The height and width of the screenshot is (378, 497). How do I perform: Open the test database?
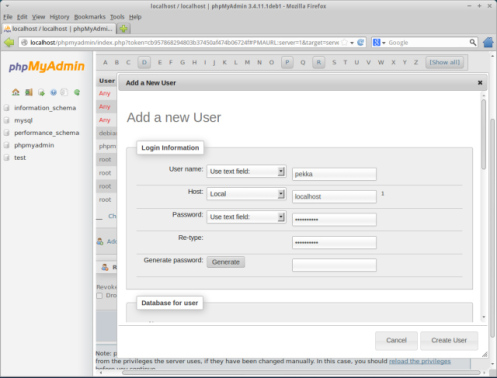(20, 158)
